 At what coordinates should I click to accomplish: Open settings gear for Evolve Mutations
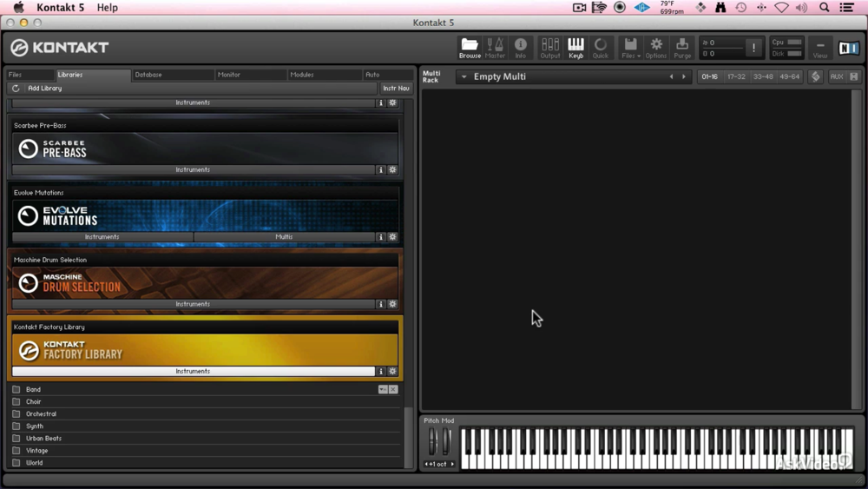point(392,237)
